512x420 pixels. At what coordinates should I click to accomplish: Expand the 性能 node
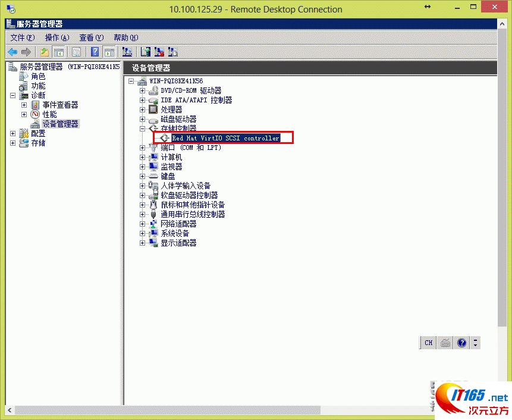24,114
